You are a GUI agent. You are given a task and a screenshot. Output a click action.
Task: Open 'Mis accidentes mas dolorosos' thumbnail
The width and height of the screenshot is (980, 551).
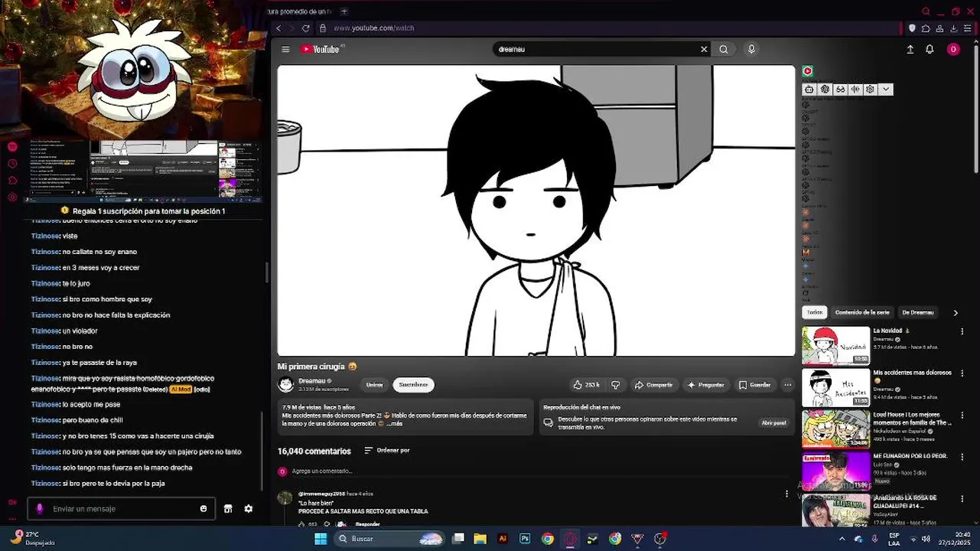836,388
